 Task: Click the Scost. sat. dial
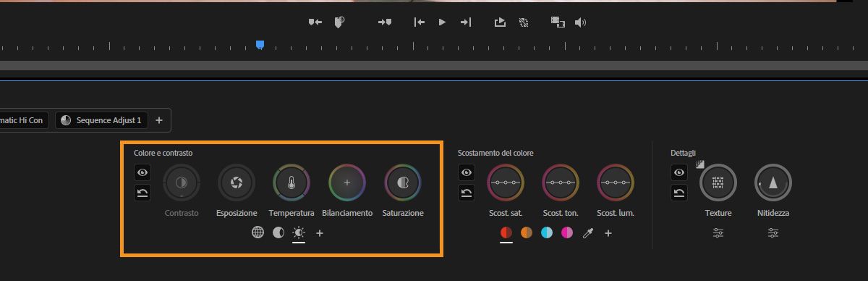point(506,183)
